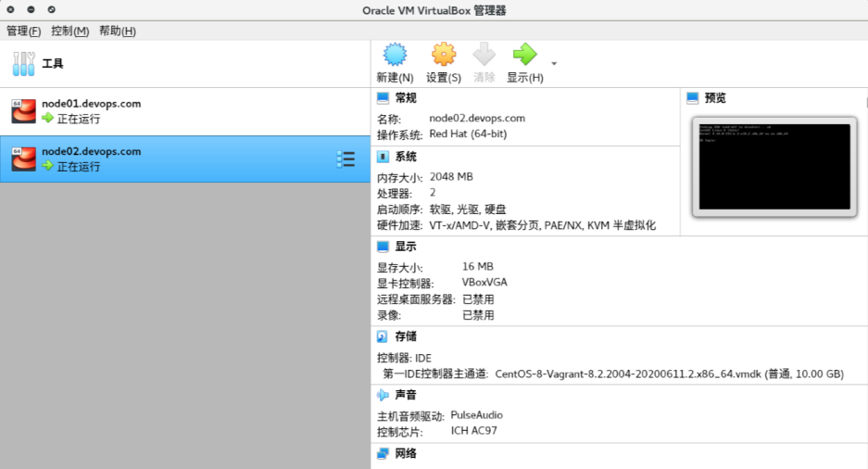This screenshot has height=469, width=868.
Task: Click the running status arrow of node02
Action: tap(47, 166)
